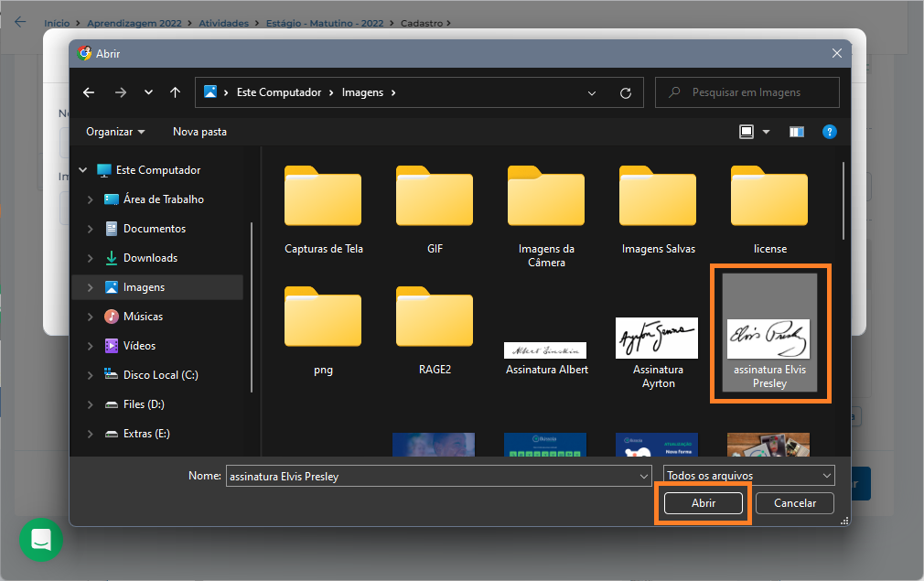Select Vídeos in the sidebar
Viewport: 924px width, 581px height.
[139, 346]
